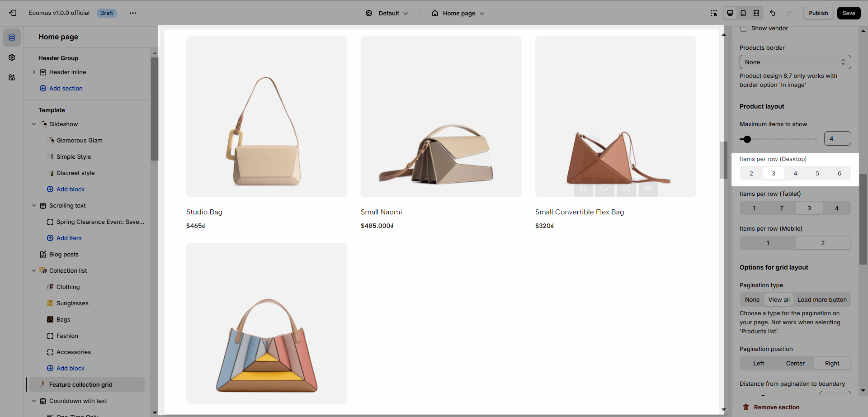Open the three-dot more actions menu
The height and width of the screenshot is (417, 868).
[133, 13]
